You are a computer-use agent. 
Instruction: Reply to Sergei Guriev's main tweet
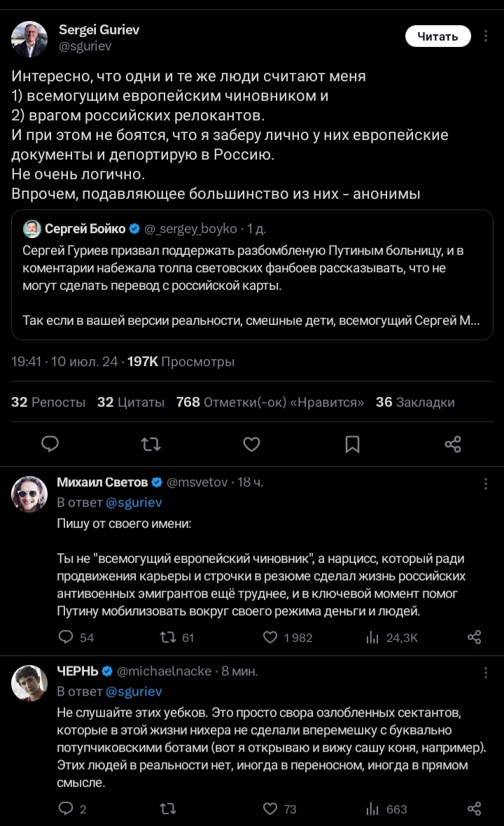tap(50, 444)
